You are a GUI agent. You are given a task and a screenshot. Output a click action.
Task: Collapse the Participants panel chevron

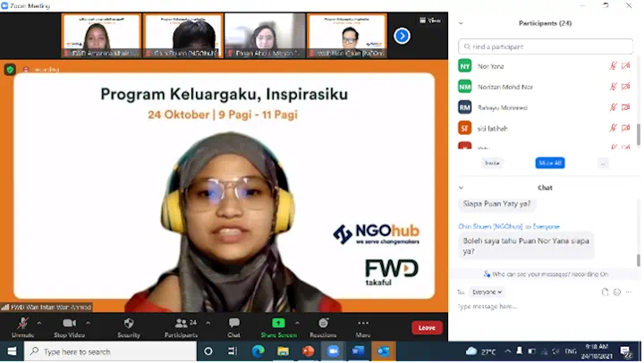461,23
